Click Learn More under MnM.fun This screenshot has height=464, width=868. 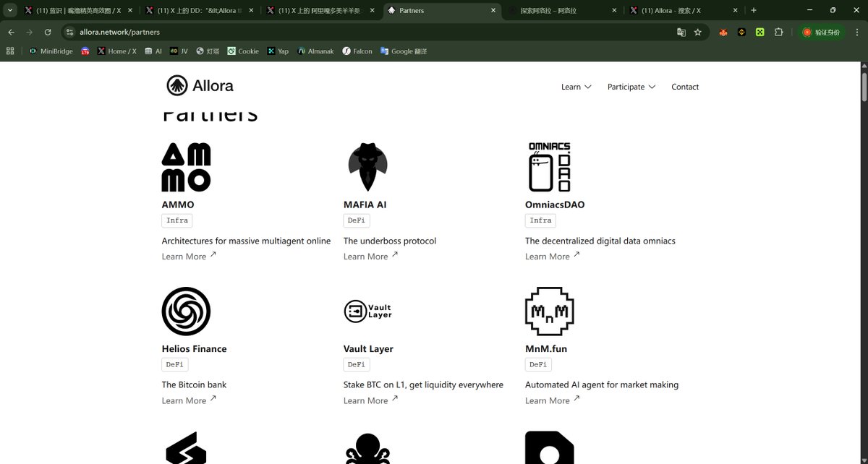click(x=552, y=400)
